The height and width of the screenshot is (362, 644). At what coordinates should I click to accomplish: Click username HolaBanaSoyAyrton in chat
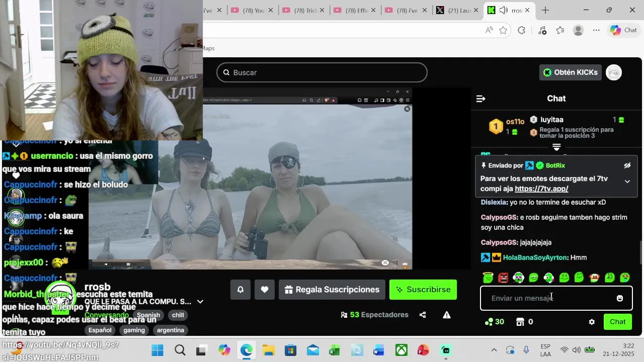[x=535, y=257]
